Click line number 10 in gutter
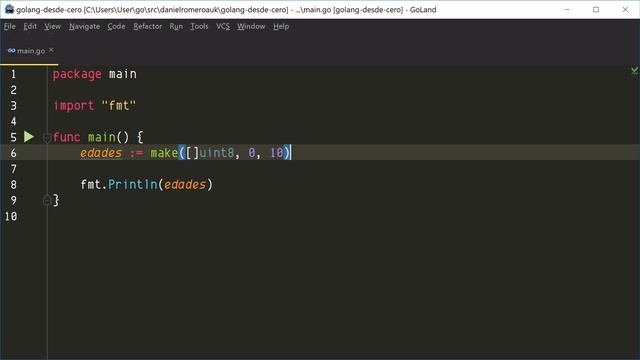The width and height of the screenshot is (640, 360). [11, 216]
